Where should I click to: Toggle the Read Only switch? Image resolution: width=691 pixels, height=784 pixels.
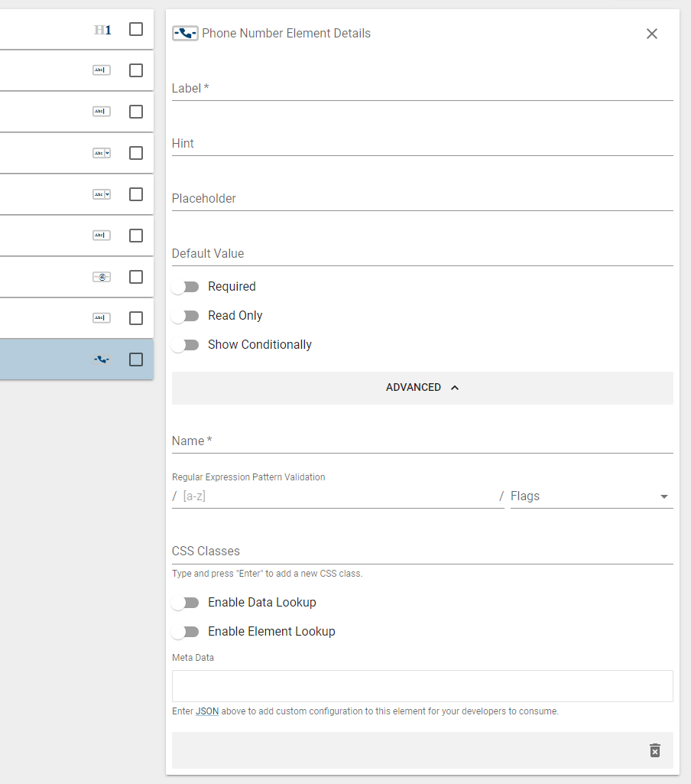pyautogui.click(x=185, y=316)
